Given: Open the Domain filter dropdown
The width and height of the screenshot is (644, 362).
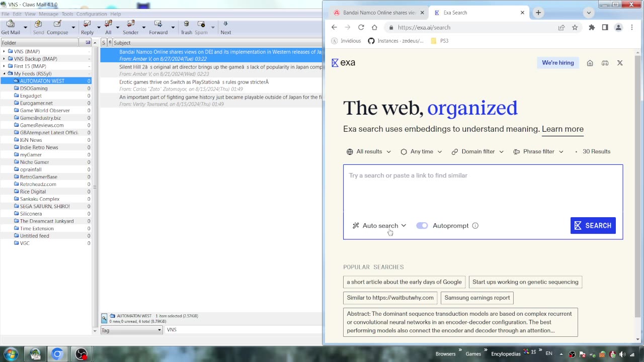Looking at the screenshot, I should [478, 151].
